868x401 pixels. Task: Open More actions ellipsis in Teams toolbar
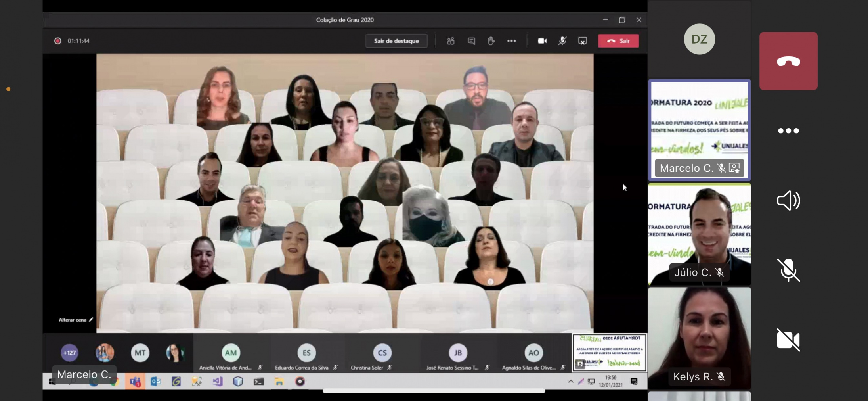click(511, 41)
